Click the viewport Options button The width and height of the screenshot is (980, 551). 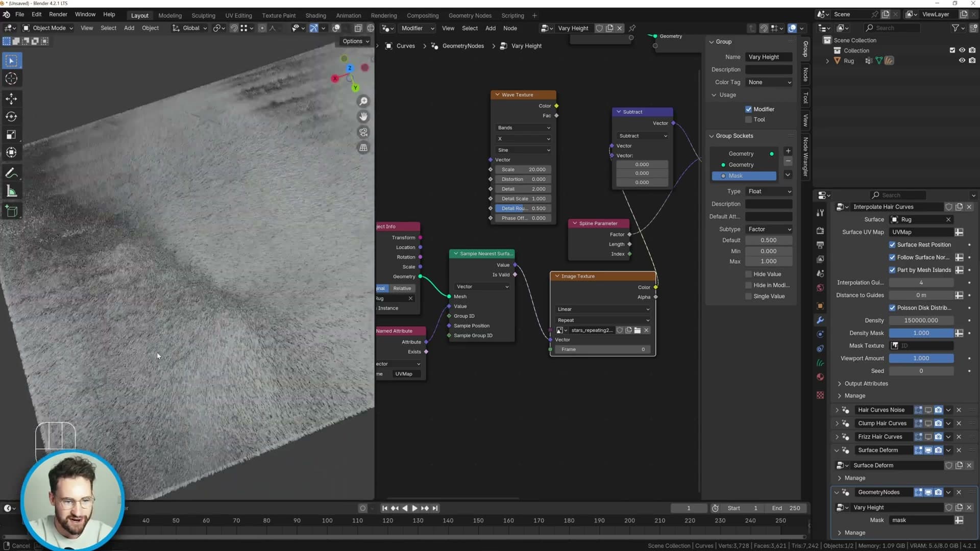tap(356, 41)
